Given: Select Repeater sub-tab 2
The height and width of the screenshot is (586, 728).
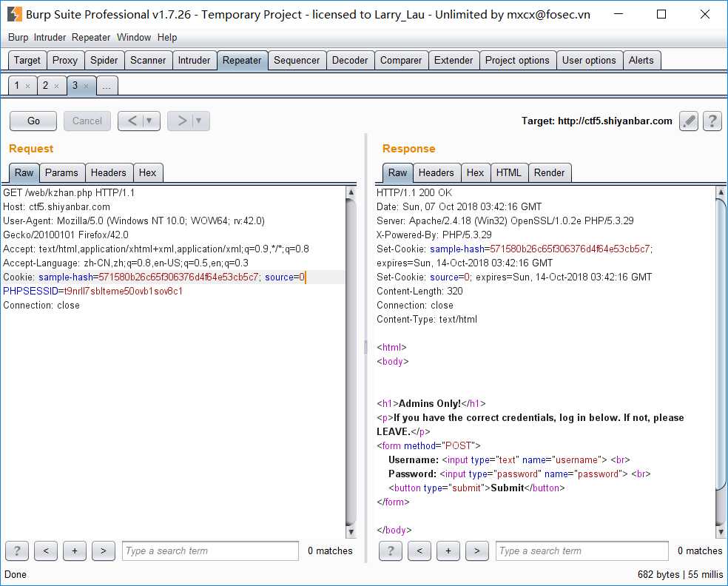Looking at the screenshot, I should (x=46, y=85).
